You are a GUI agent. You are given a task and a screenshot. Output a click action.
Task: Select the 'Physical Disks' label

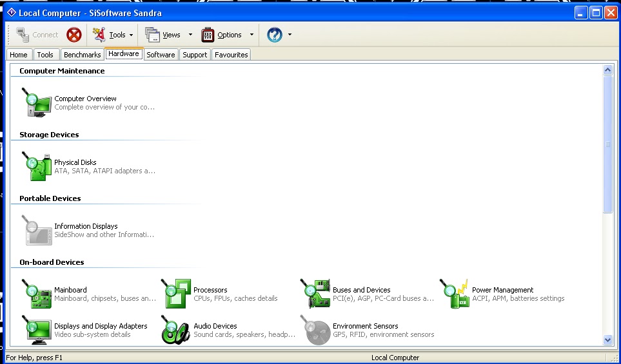tap(75, 162)
